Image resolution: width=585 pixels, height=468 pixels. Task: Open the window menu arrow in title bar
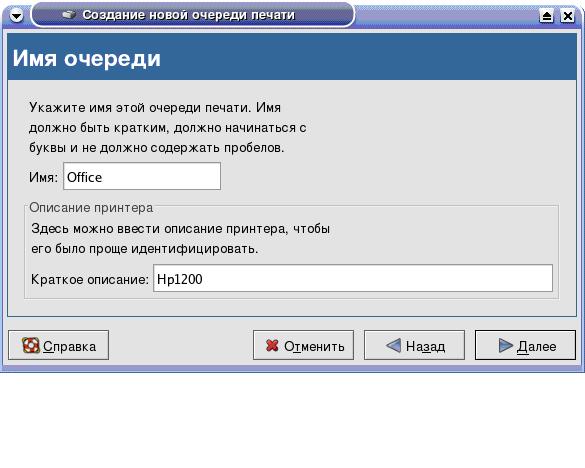click(x=16, y=16)
